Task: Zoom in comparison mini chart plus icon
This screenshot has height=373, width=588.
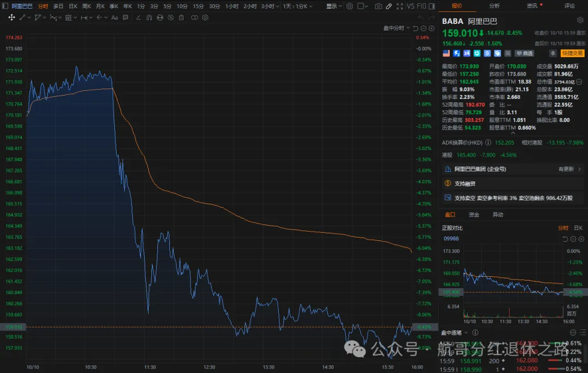Action: point(581,239)
